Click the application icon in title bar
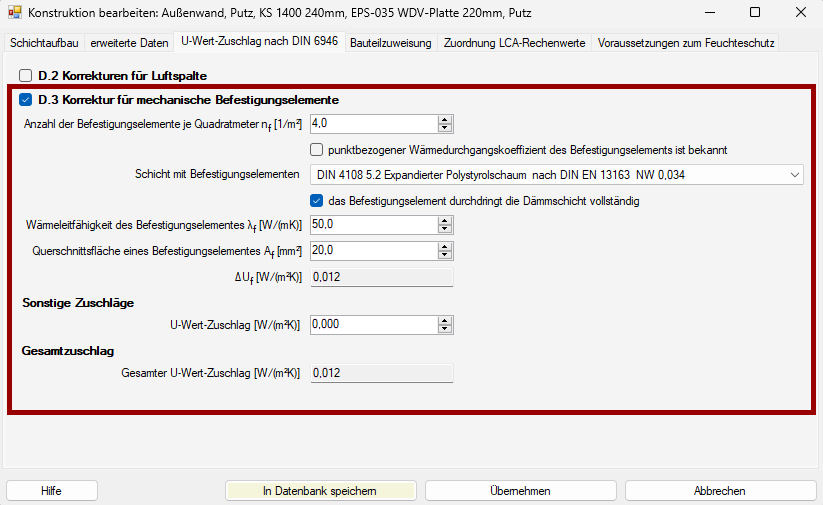Screen dimensions: 823x505 tap(15, 14)
